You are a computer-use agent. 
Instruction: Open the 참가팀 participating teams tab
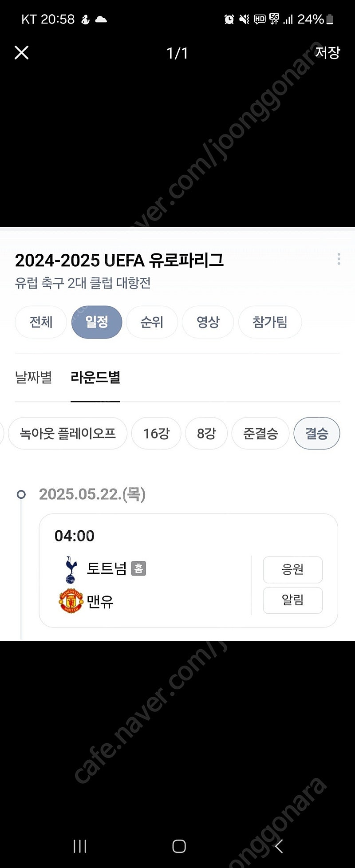tap(270, 322)
